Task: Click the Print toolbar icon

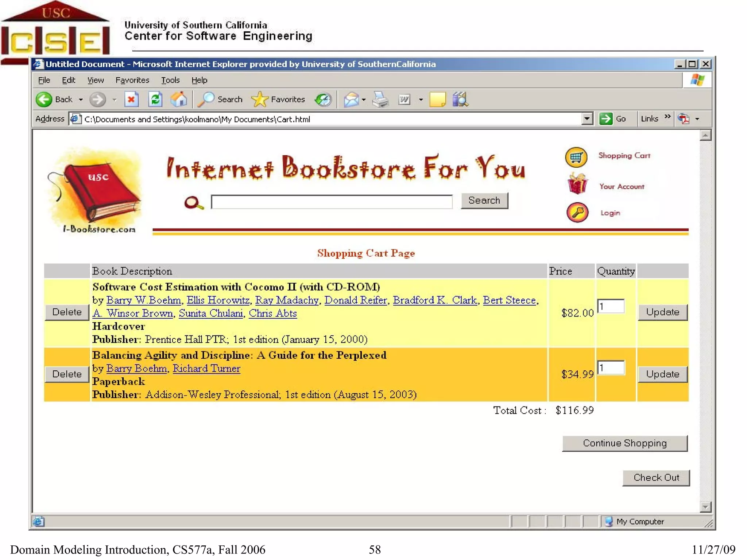Action: click(380, 99)
